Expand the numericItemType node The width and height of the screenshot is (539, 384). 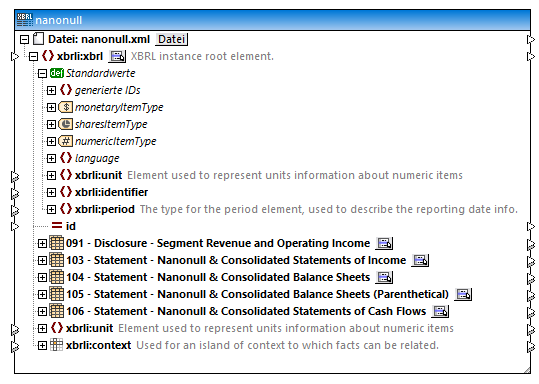click(51, 141)
